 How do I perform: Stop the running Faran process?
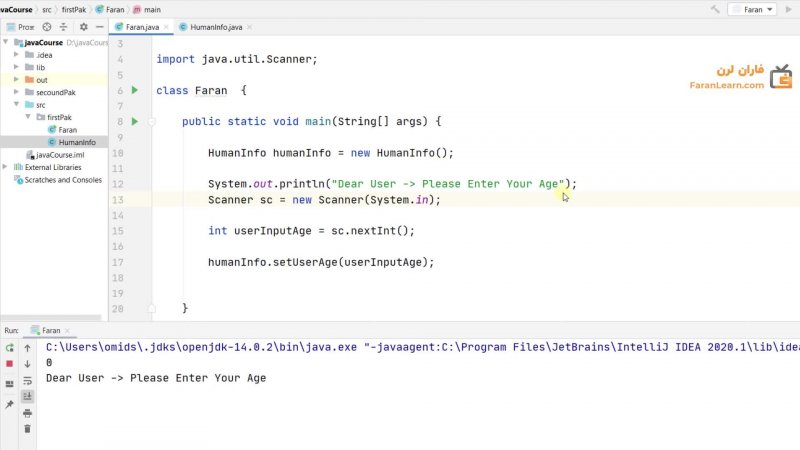pos(10,364)
